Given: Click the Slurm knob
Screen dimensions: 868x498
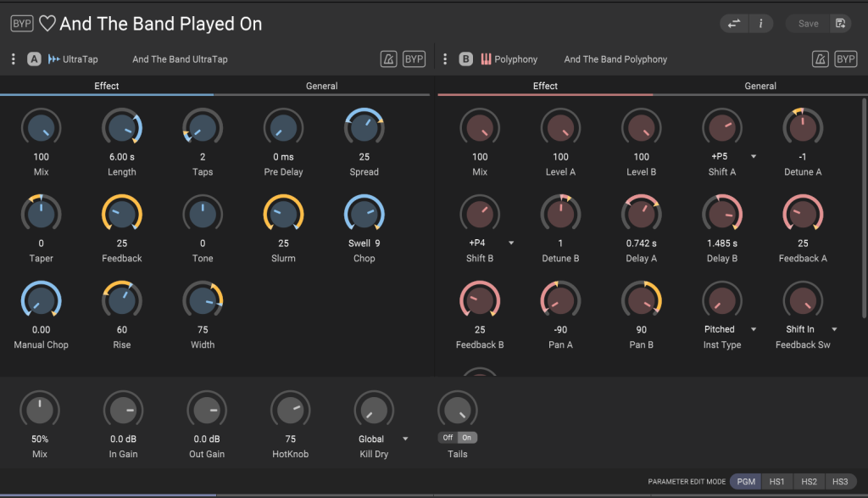Looking at the screenshot, I should pyautogui.click(x=283, y=215).
